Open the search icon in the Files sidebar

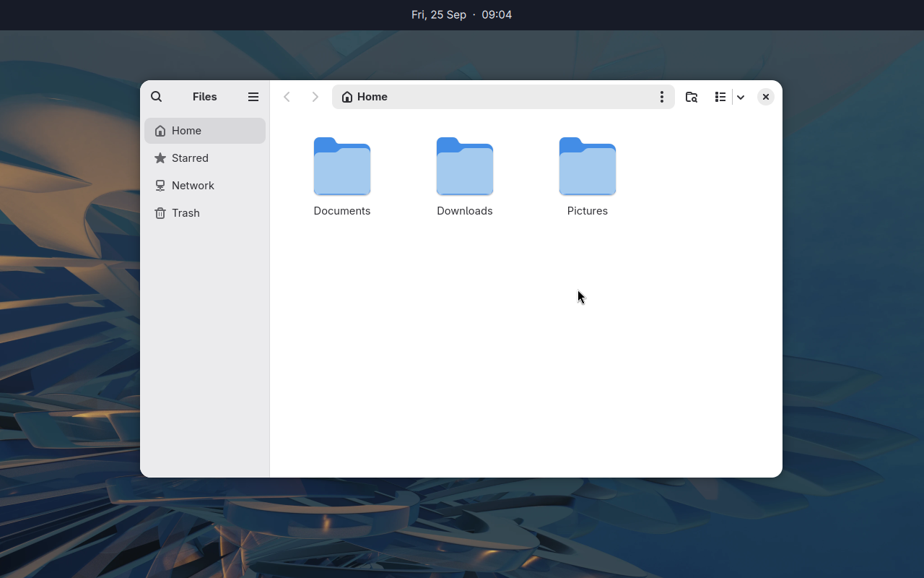tap(157, 97)
